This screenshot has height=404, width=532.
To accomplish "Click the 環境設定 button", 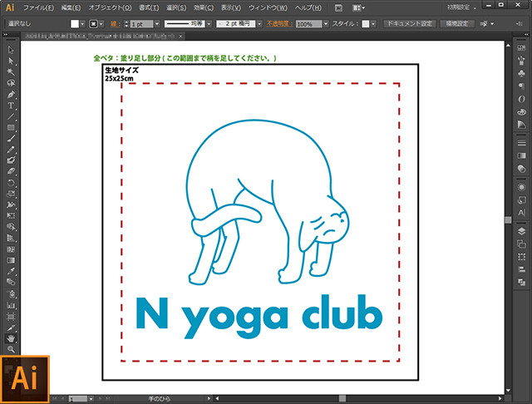I will click(x=456, y=25).
